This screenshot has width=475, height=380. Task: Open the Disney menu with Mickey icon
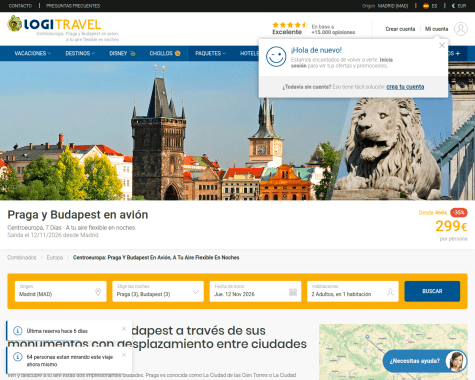tap(122, 53)
